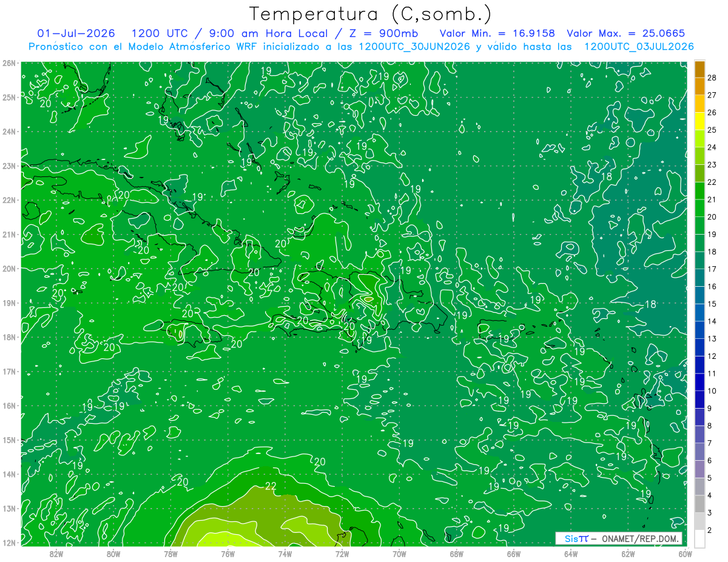
Task: Click the colorbar scale label '2'
Action: pos(710,530)
